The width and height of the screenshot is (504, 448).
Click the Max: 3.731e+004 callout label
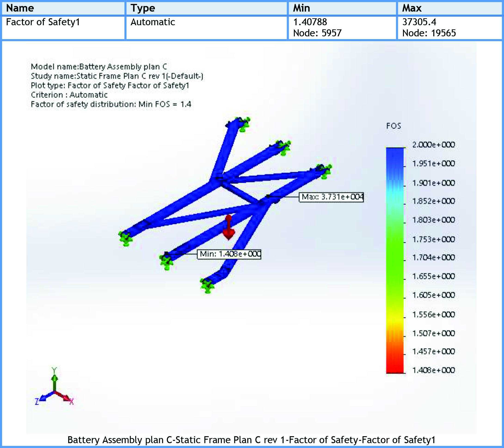pos(331,197)
